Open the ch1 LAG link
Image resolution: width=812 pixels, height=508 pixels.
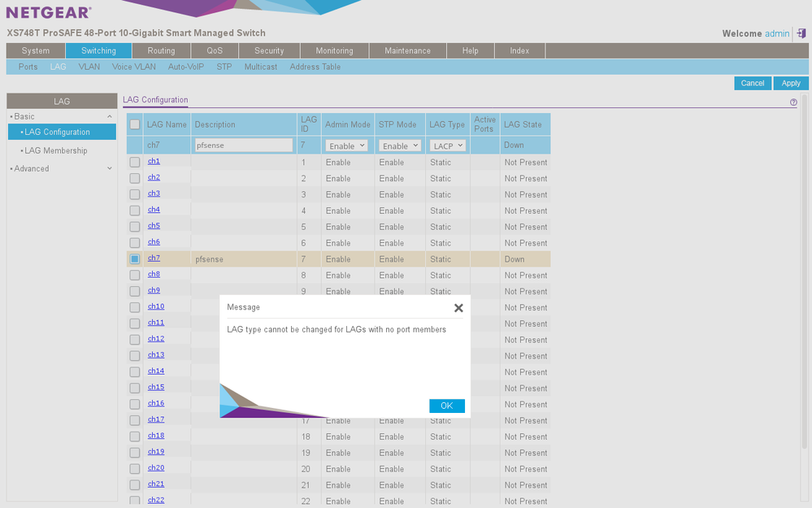click(154, 161)
